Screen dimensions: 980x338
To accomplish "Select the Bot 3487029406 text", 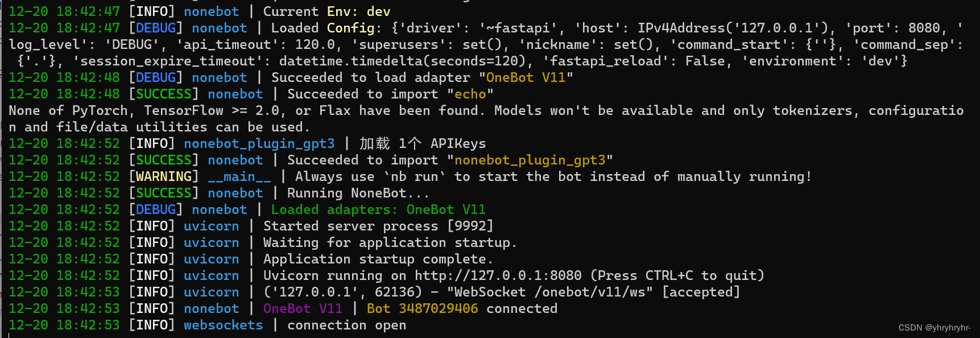I will (x=423, y=308).
